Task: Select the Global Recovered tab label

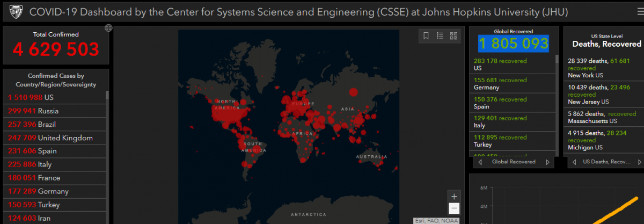Action: (514, 162)
